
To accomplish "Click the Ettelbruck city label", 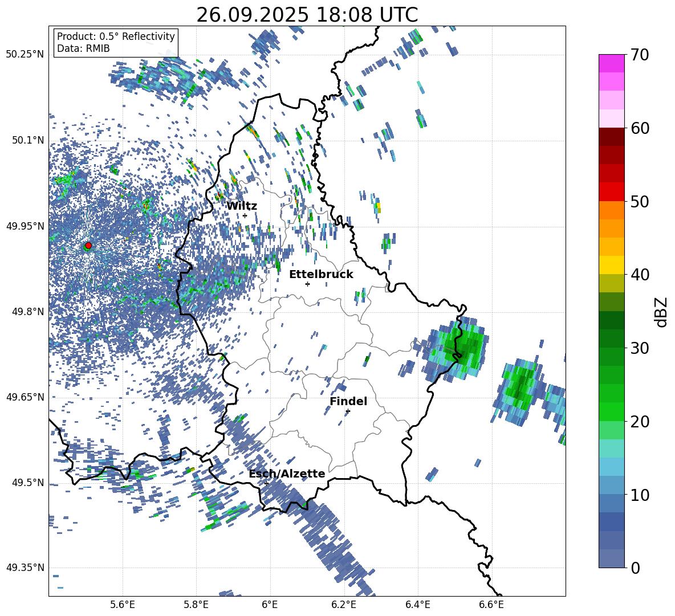I will [321, 274].
